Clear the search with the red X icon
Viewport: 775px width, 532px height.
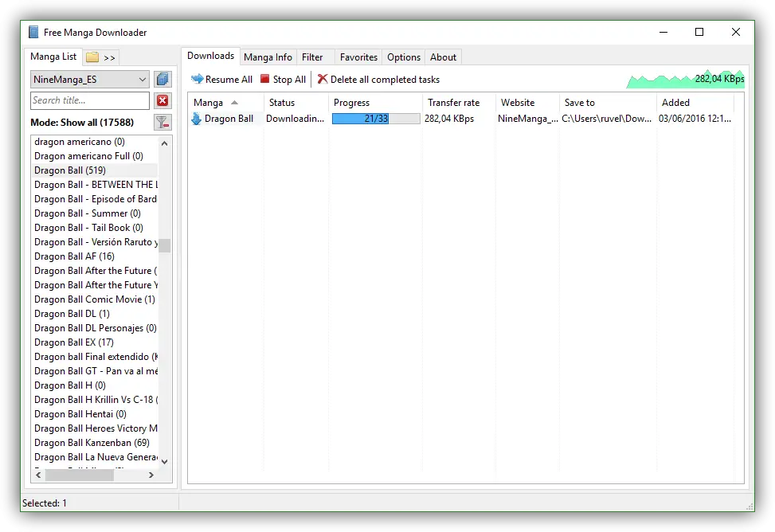click(x=162, y=101)
